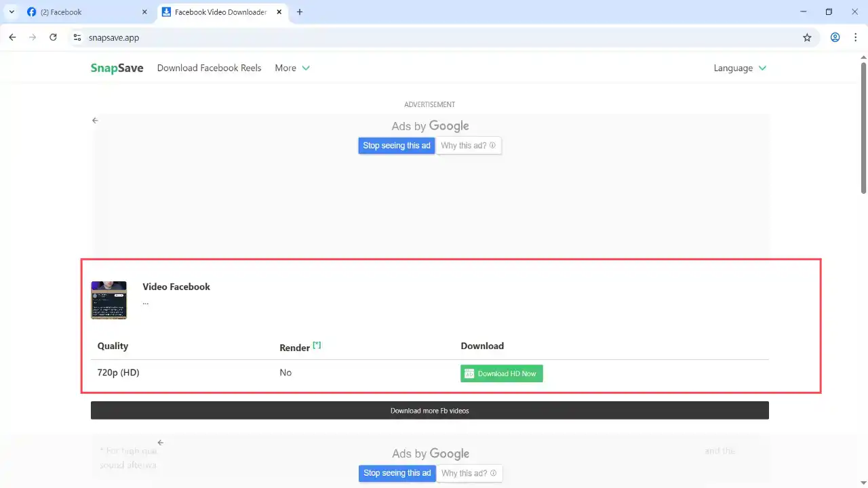
Task: Open the Chrome profile icon
Action: (835, 37)
